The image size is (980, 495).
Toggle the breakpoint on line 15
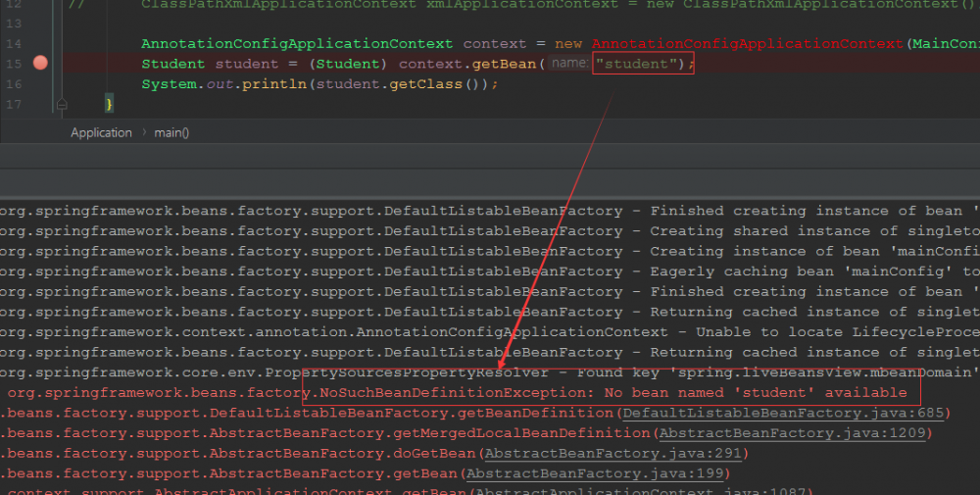tap(40, 63)
